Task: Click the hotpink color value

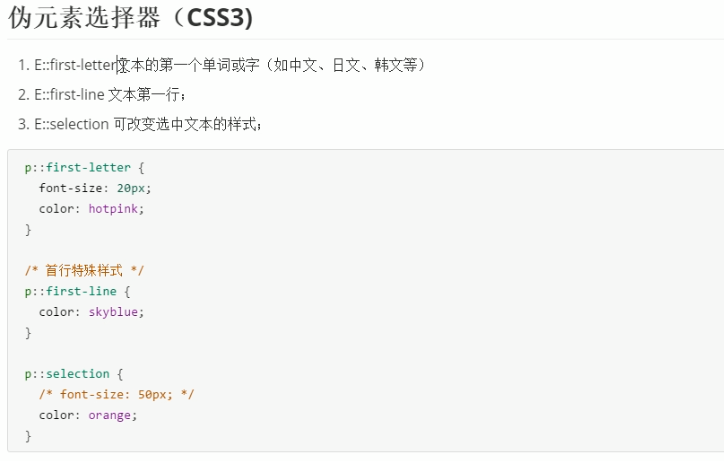Action: coord(113,209)
